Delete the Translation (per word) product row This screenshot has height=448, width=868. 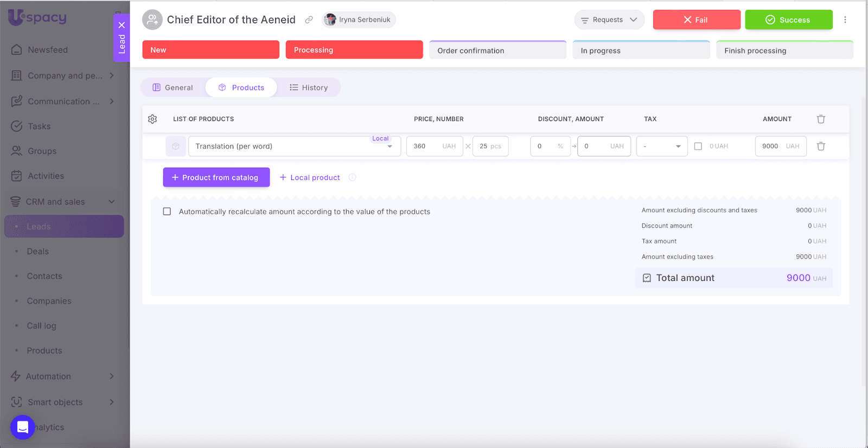(821, 146)
